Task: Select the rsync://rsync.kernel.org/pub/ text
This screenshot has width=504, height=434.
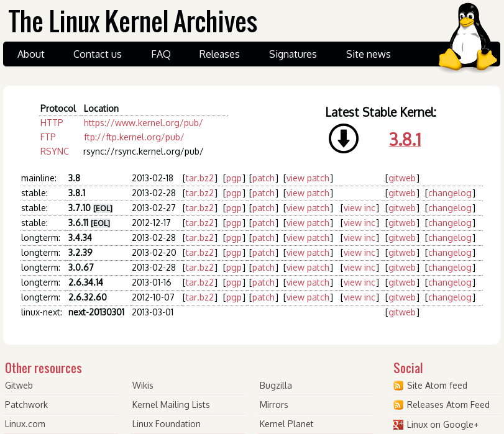Action: (x=143, y=151)
